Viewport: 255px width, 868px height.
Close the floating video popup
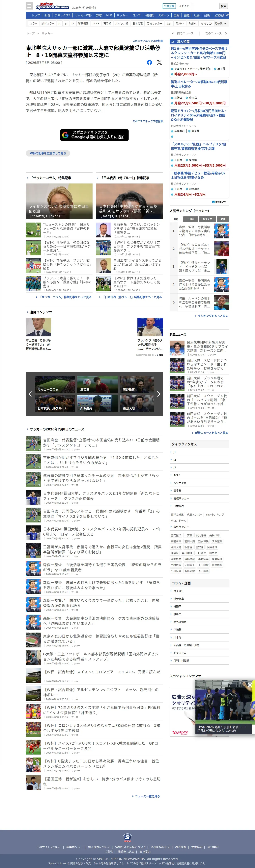(x=250, y=685)
